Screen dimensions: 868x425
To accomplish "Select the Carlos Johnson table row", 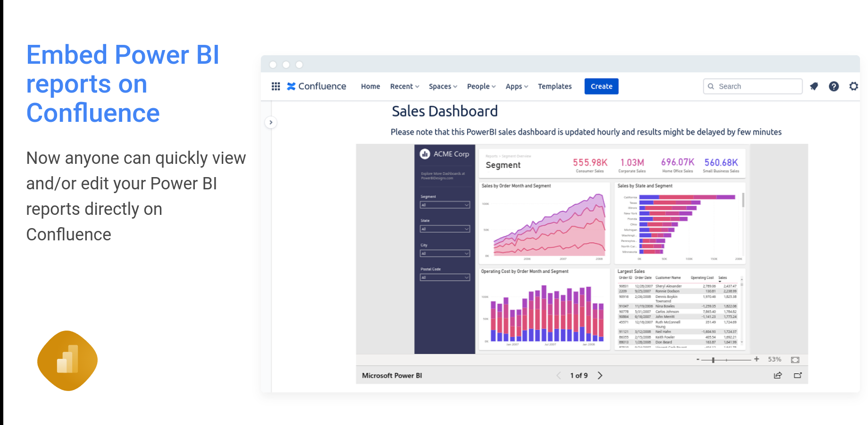I will (x=677, y=312).
